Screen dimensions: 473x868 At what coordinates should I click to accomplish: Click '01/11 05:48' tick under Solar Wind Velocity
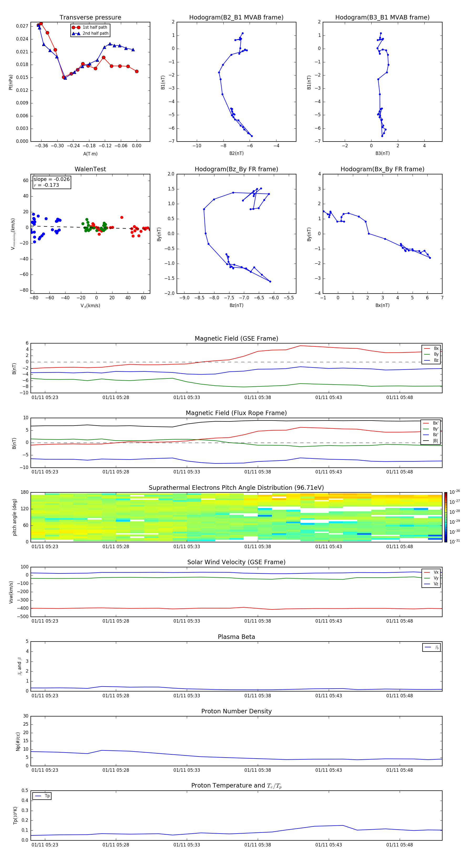tap(400, 621)
